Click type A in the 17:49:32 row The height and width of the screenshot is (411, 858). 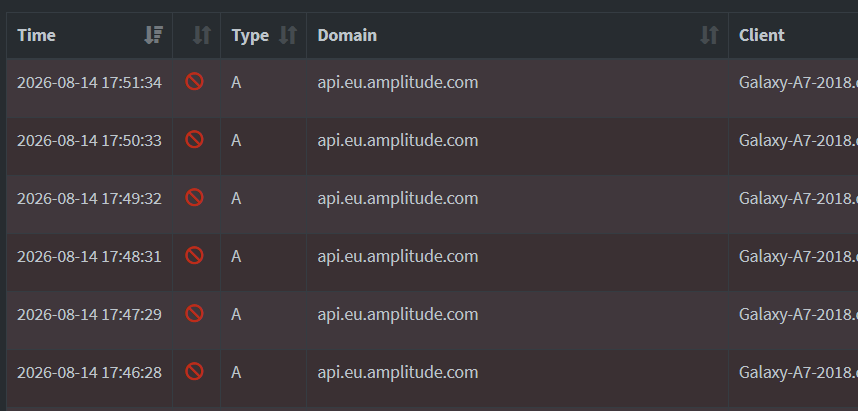(x=236, y=199)
